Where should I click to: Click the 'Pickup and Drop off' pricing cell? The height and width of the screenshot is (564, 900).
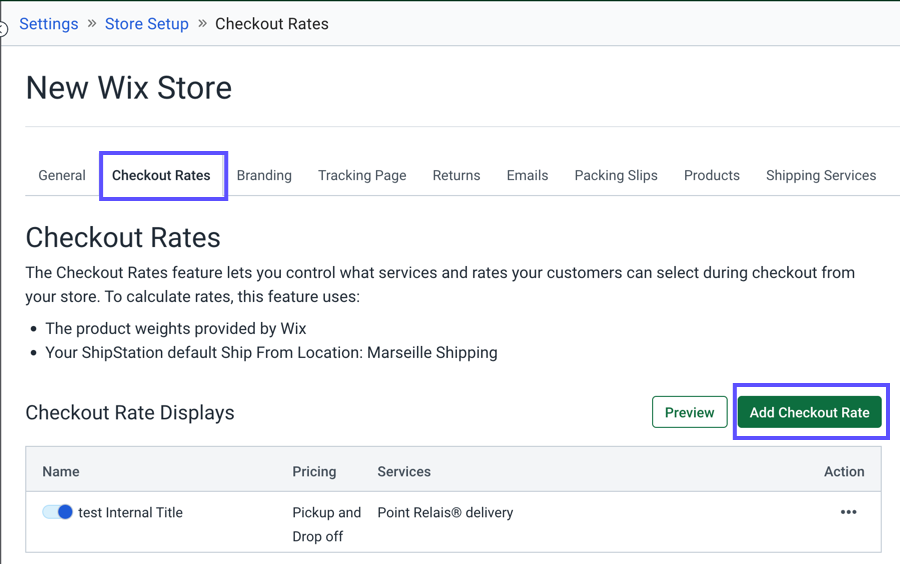(327, 524)
